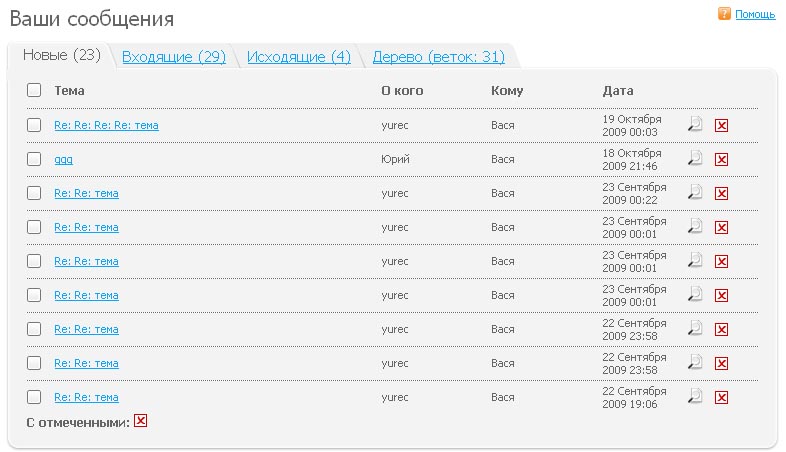Check the box for the qqq message

click(34, 159)
